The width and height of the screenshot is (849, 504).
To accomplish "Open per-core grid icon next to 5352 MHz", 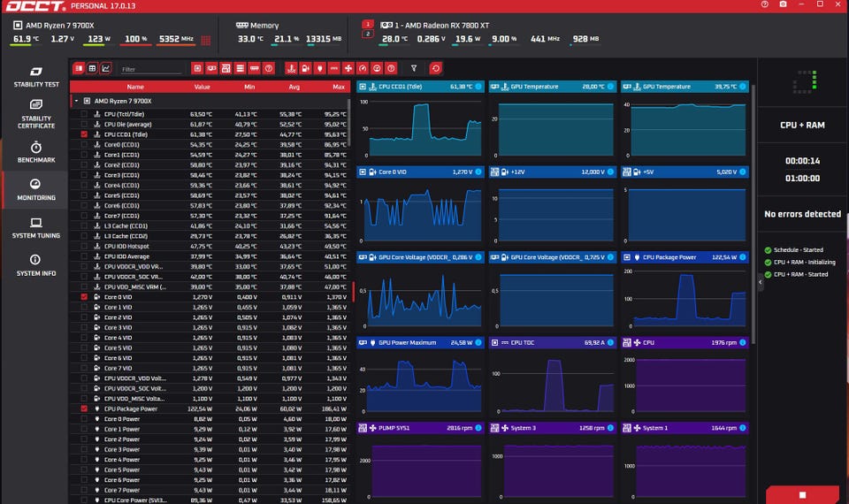I will coord(206,40).
